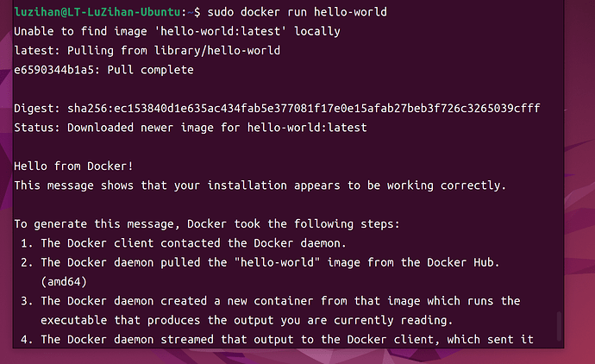Click the 'To generate this message' line

pos(207,224)
